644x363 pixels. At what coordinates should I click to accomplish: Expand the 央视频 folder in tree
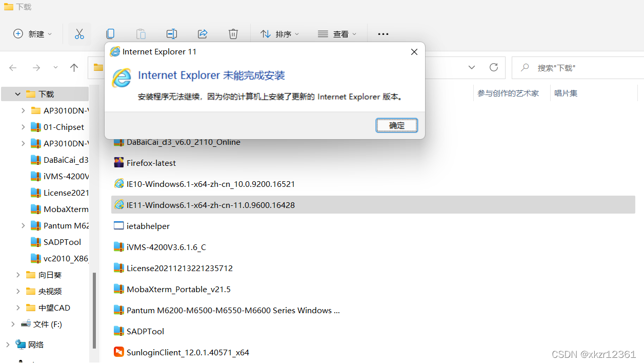point(18,291)
